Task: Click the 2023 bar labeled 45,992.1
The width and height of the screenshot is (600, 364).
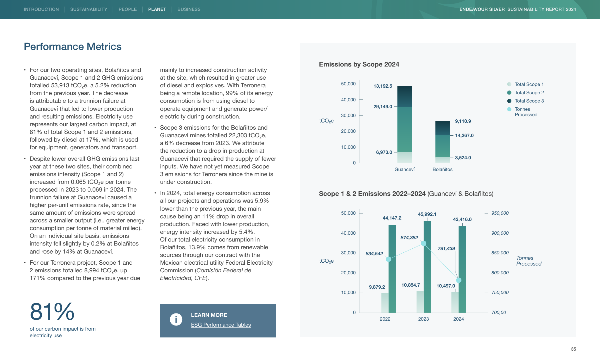Action: tap(427, 267)
